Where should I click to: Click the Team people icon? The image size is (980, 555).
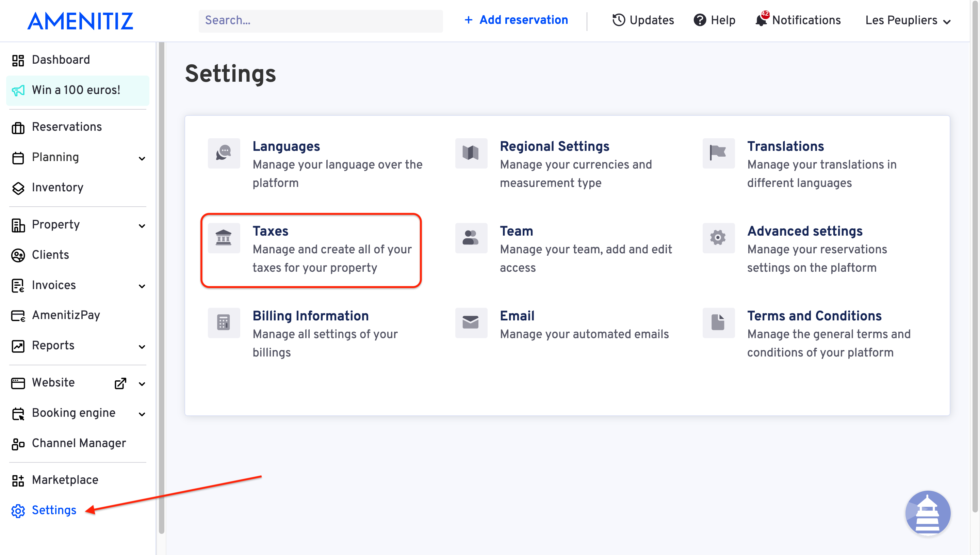(471, 237)
